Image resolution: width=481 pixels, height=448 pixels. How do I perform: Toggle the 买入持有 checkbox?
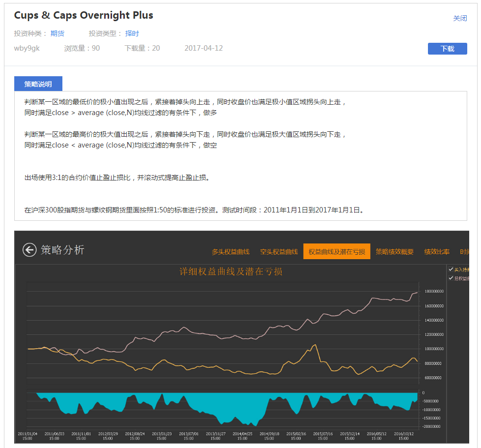451,269
